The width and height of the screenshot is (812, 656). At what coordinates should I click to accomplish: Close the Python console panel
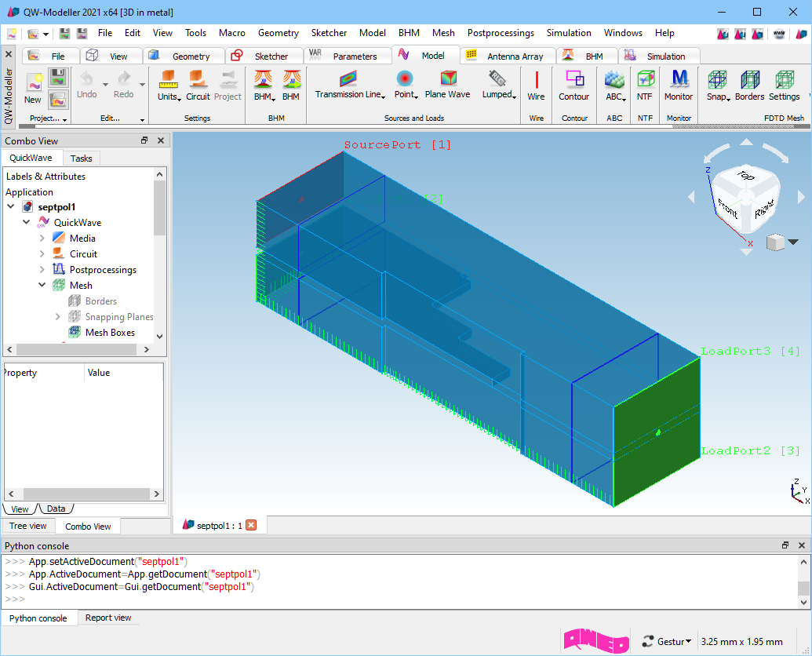pyautogui.click(x=802, y=545)
